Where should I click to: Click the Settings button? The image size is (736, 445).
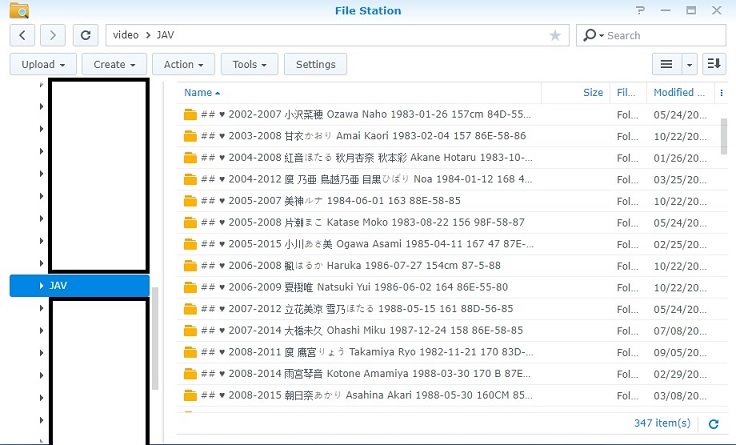[315, 64]
